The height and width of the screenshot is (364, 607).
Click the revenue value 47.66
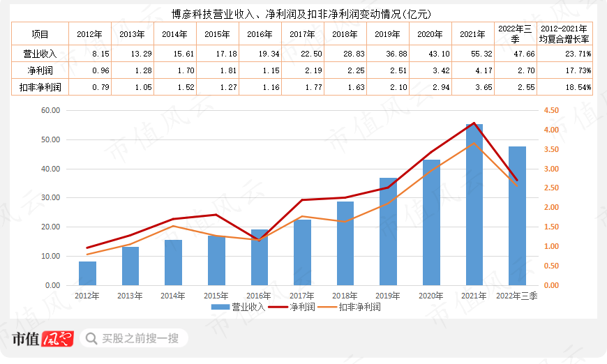(525, 54)
